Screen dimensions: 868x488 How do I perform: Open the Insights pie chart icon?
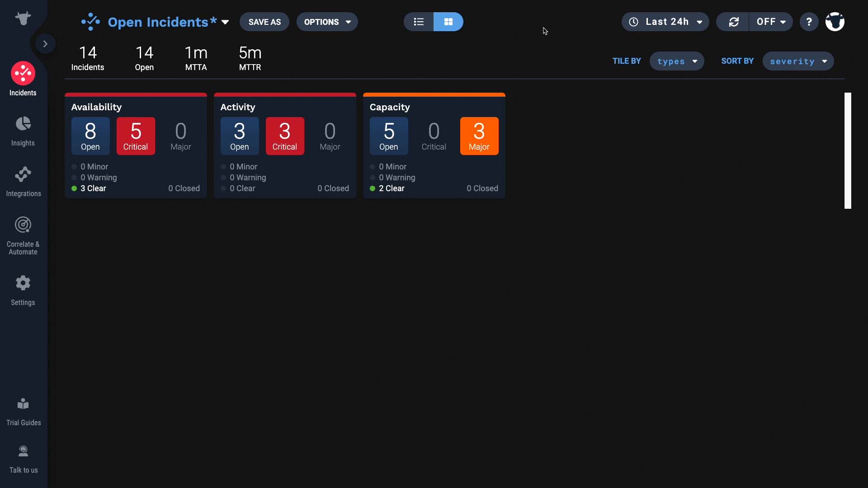point(23,124)
